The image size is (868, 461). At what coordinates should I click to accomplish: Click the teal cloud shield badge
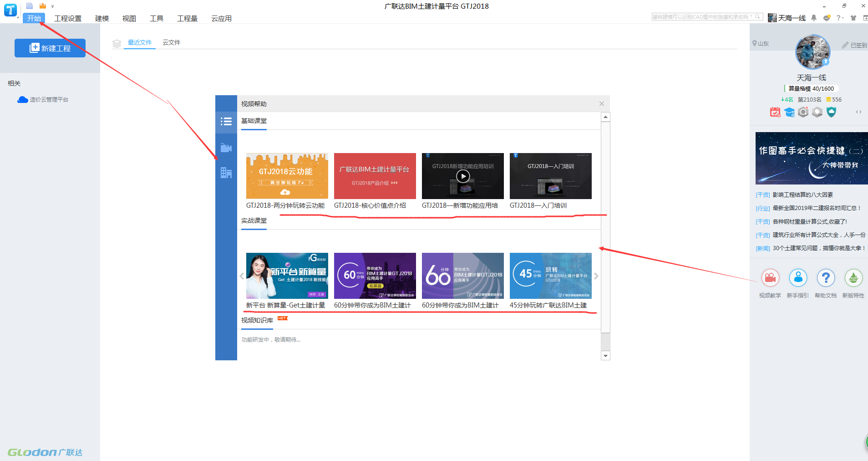[832, 112]
